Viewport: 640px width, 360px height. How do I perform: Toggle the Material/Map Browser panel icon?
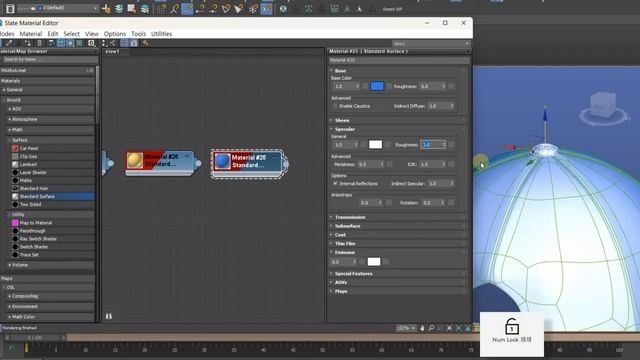(x=124, y=43)
